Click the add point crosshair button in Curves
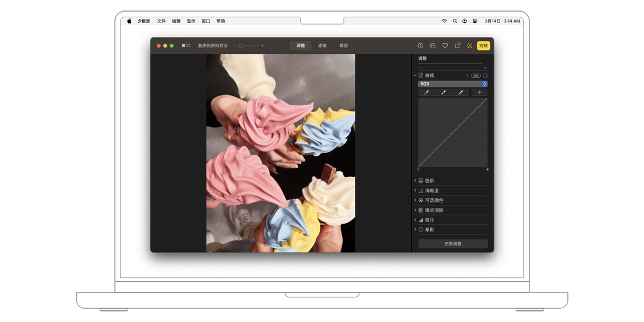 pyautogui.click(x=479, y=93)
